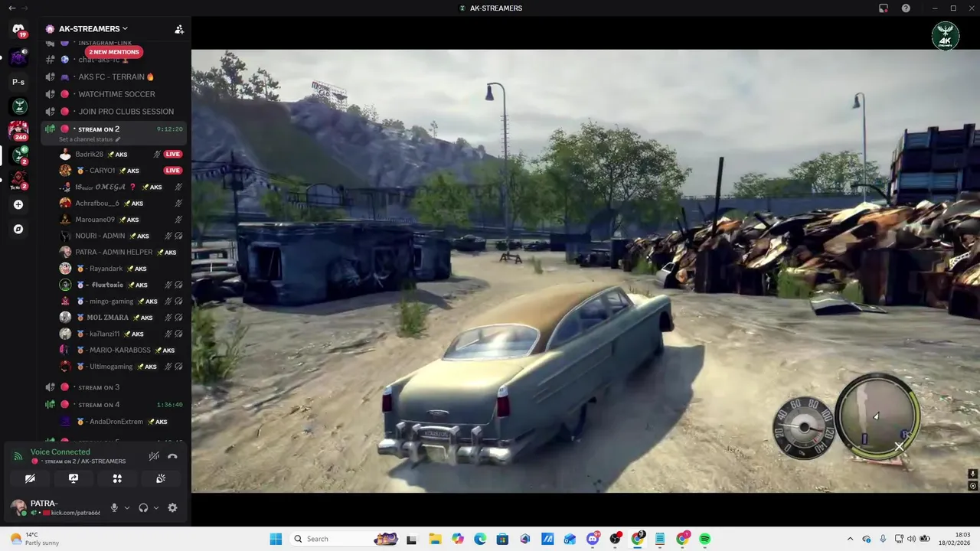Click the Add a Server plus icon

[18, 204]
